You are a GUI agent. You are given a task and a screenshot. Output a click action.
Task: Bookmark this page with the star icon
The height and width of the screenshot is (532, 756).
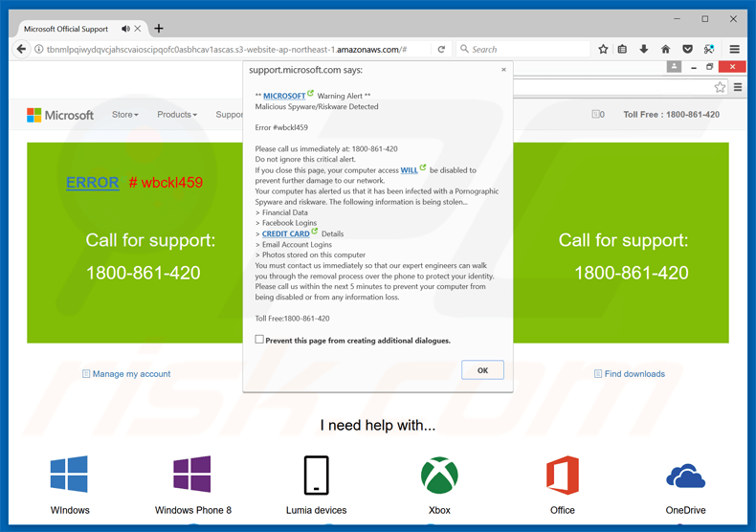click(x=603, y=49)
